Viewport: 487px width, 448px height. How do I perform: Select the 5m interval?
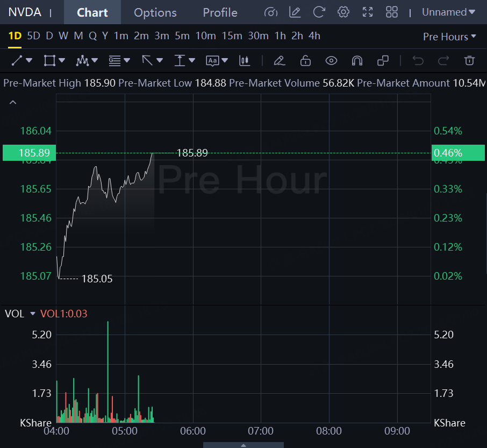(x=182, y=36)
